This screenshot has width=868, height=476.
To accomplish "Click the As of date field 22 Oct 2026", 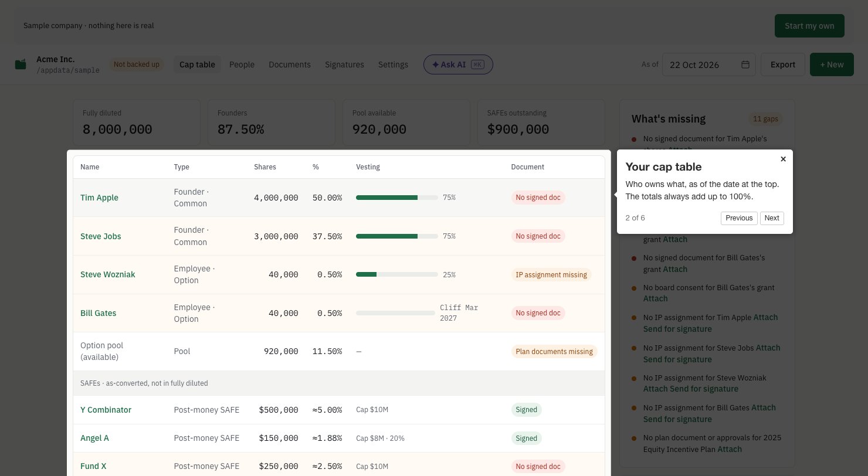I will click(708, 64).
